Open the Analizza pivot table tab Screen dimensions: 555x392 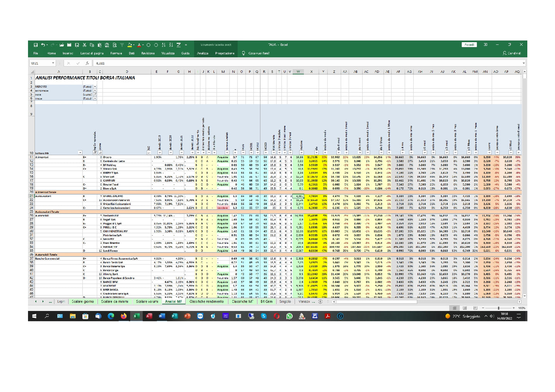[203, 53]
